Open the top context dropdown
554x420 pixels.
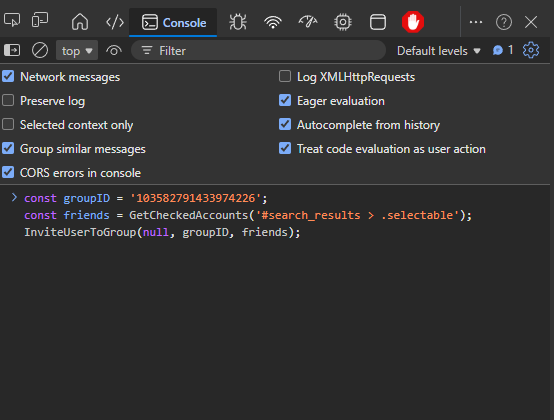77,51
